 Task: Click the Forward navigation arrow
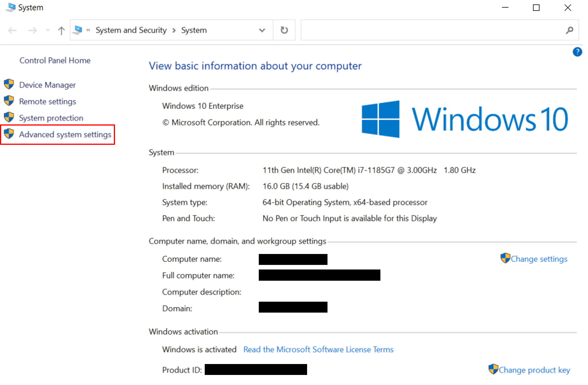32,30
